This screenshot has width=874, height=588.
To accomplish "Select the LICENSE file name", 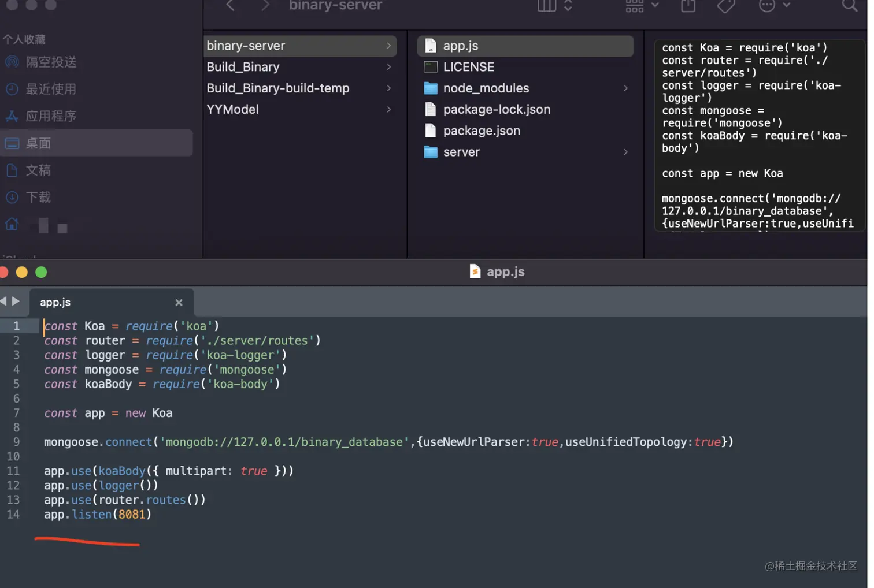I will [469, 67].
